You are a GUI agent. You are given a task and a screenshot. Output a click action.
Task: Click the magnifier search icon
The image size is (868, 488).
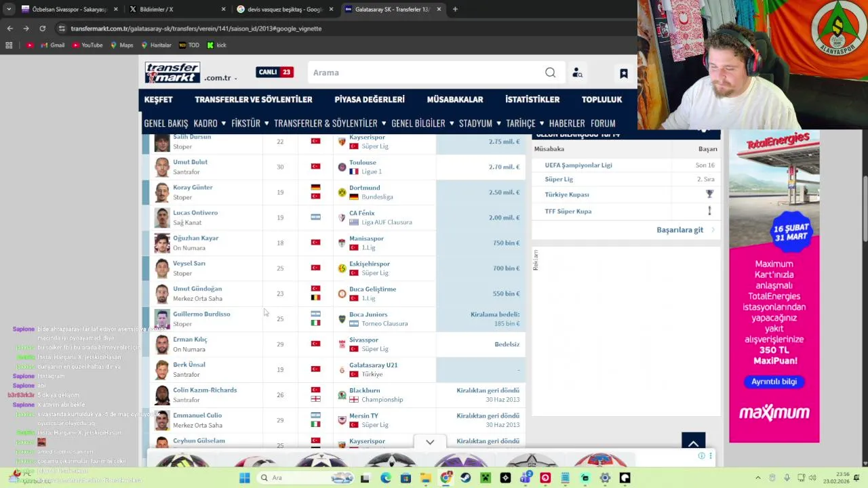point(550,73)
